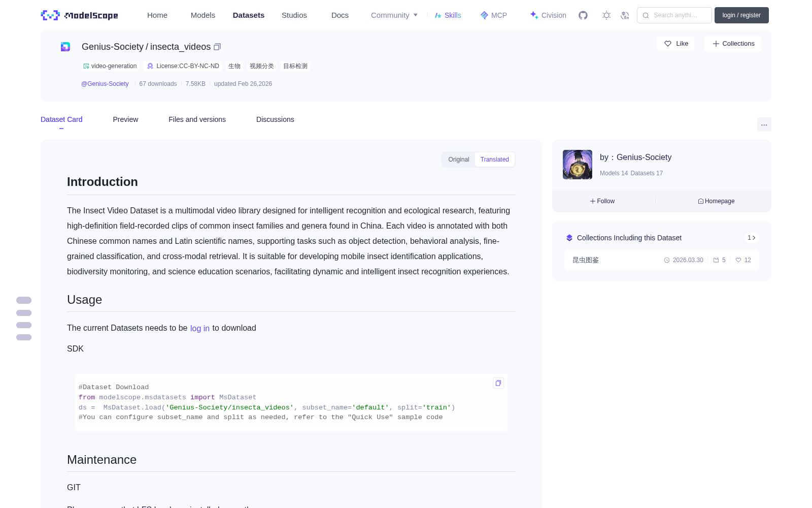
Task: Switch to the Preview tab
Action: (125, 119)
